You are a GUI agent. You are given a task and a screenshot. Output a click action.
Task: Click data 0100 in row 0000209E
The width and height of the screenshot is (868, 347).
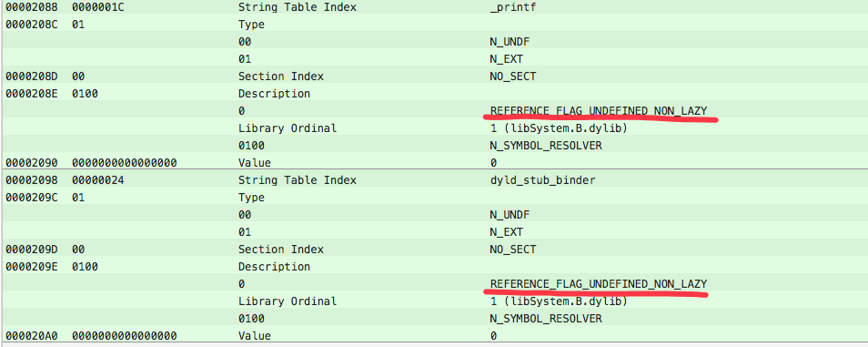coord(85,267)
